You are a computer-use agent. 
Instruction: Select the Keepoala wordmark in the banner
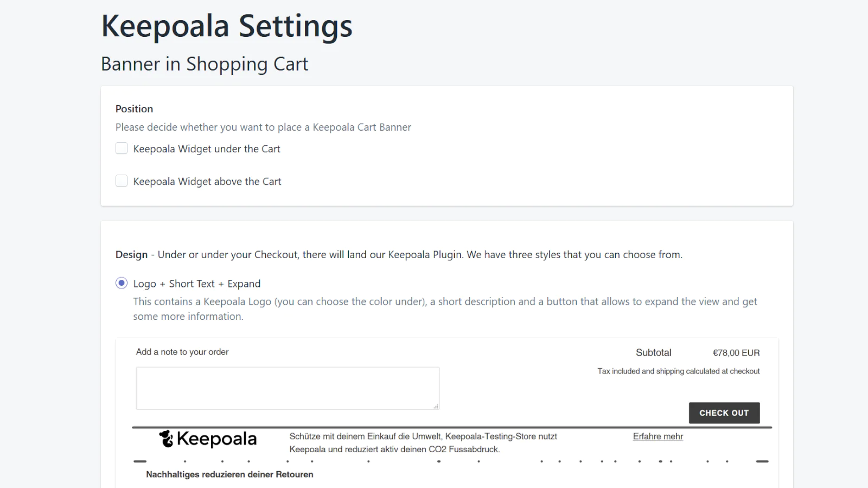coord(216,439)
